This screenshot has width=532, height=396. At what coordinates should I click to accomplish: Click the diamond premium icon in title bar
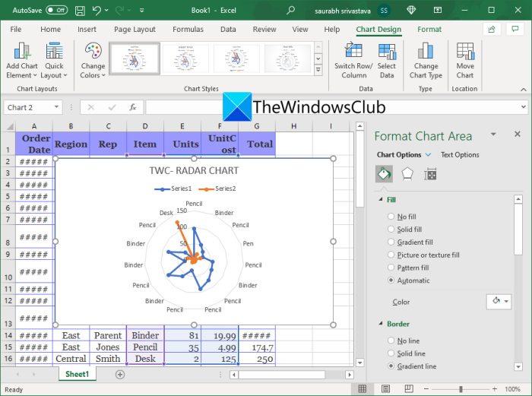[411, 11]
